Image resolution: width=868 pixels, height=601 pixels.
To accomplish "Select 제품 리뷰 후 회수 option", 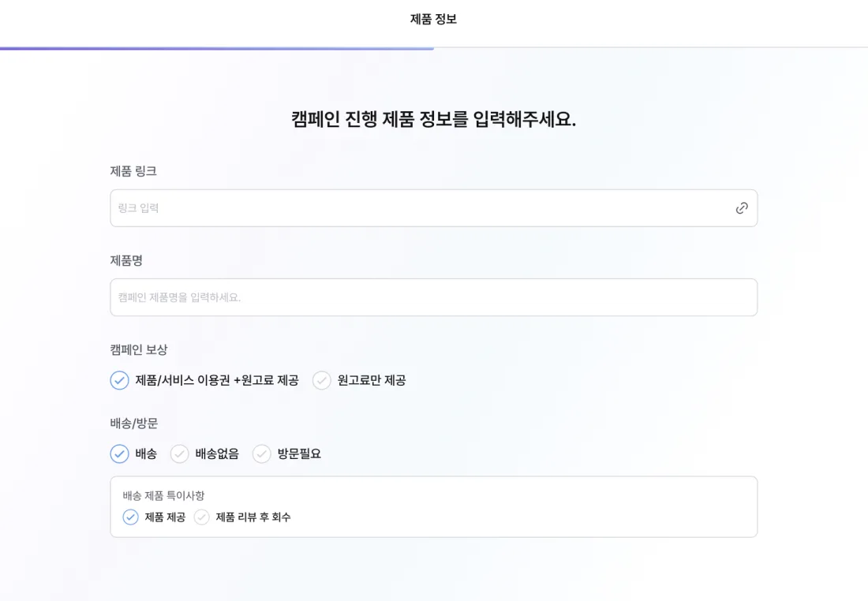I will [x=242, y=517].
